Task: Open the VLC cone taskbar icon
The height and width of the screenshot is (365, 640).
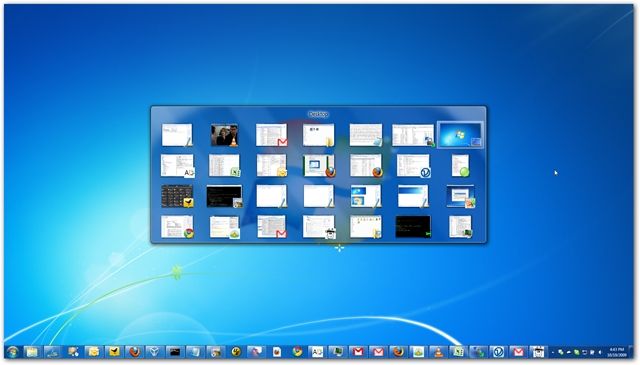Action: tap(438, 352)
